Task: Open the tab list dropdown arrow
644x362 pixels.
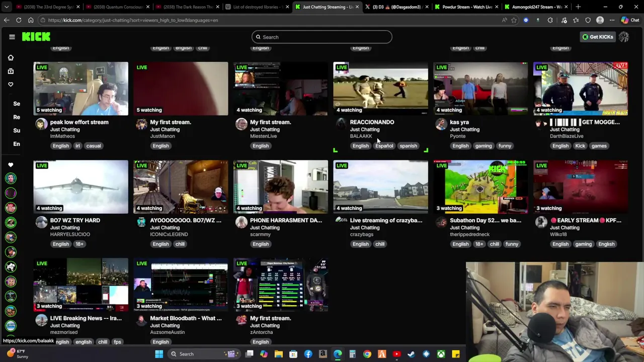Action: (x=7, y=7)
